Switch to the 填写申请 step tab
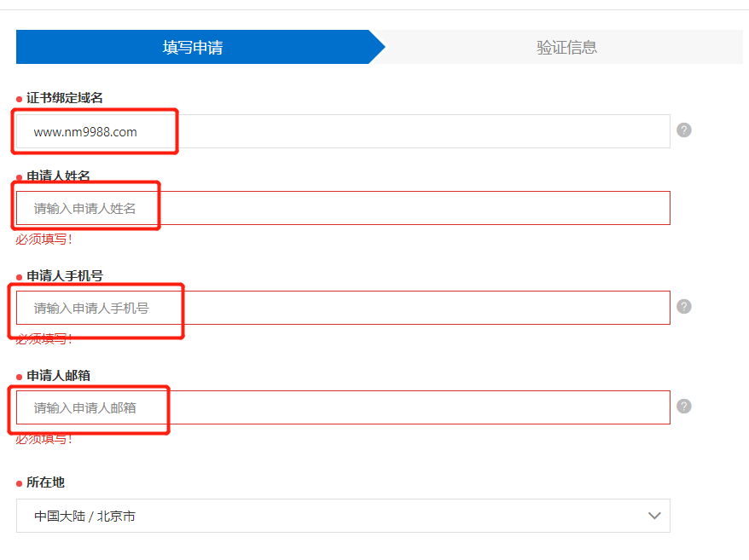This screenshot has height=560, width=749. tap(193, 47)
